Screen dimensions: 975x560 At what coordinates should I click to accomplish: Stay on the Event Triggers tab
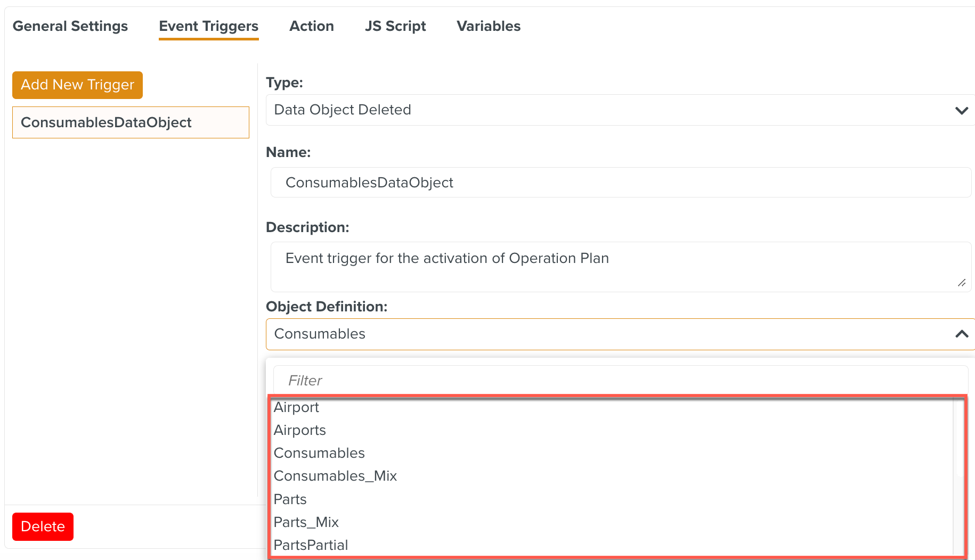[208, 26]
